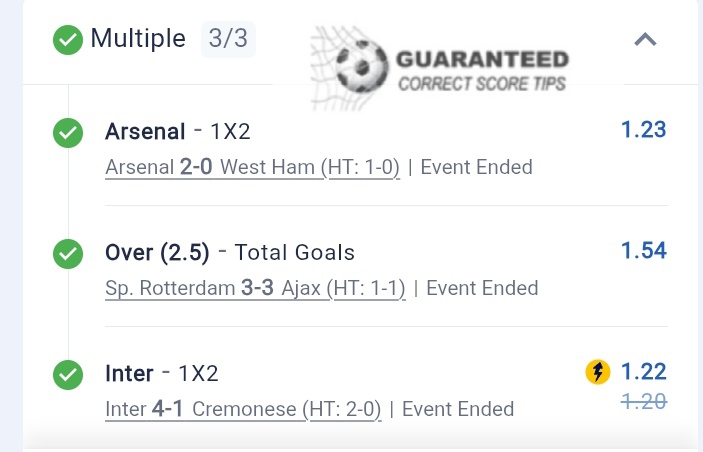Image resolution: width=703 pixels, height=452 pixels.
Task: Click the green check beside Arsenal
Action: tap(68, 133)
